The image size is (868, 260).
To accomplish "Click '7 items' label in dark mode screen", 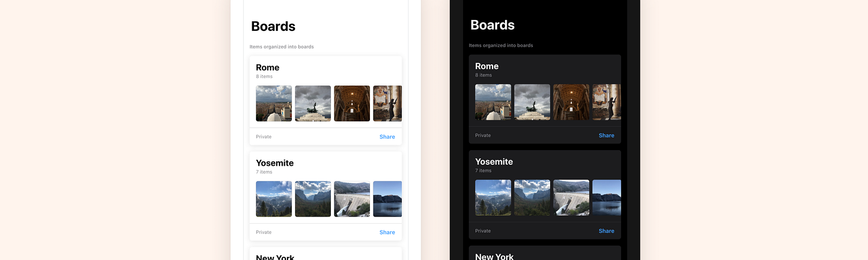I will (x=483, y=171).
